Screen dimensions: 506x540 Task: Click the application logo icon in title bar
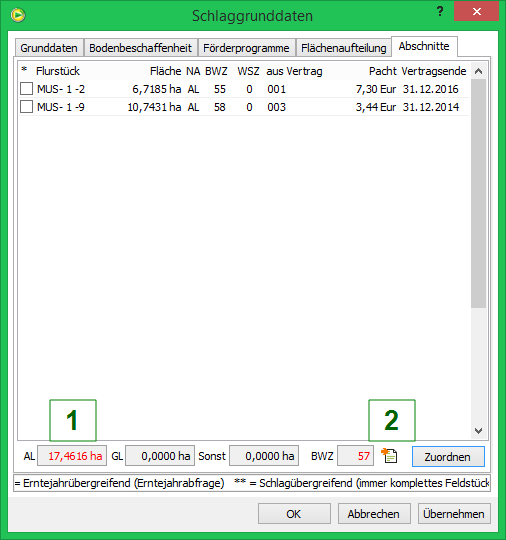pyautogui.click(x=18, y=15)
